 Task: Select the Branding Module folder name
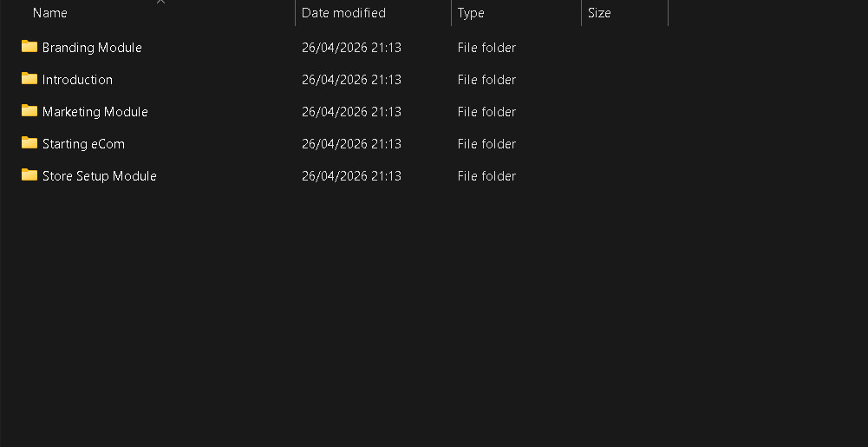(x=92, y=48)
